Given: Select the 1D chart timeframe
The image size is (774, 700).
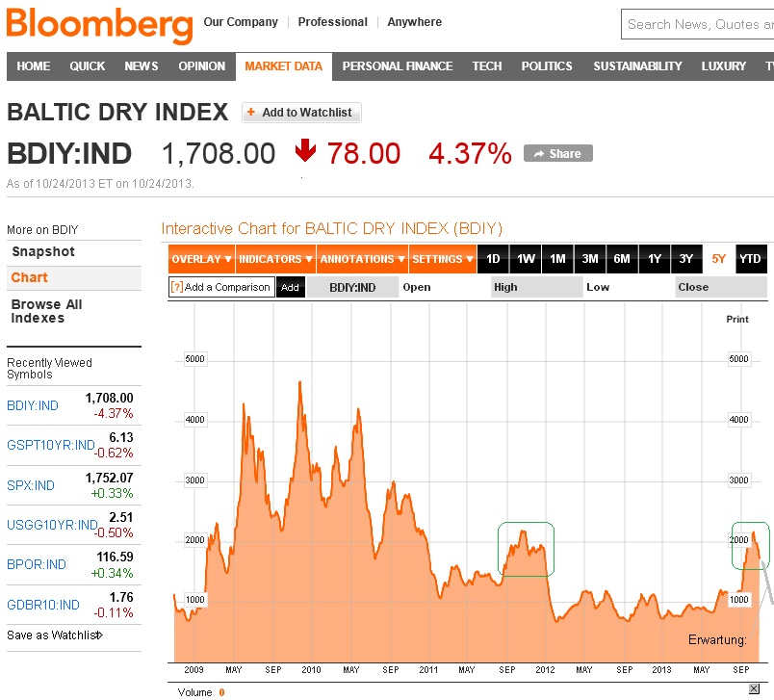Looking at the screenshot, I should 492,258.
